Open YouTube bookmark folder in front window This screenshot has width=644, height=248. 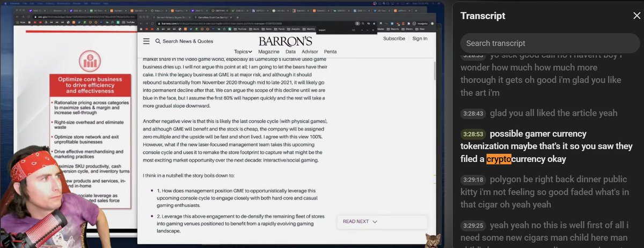239,29
